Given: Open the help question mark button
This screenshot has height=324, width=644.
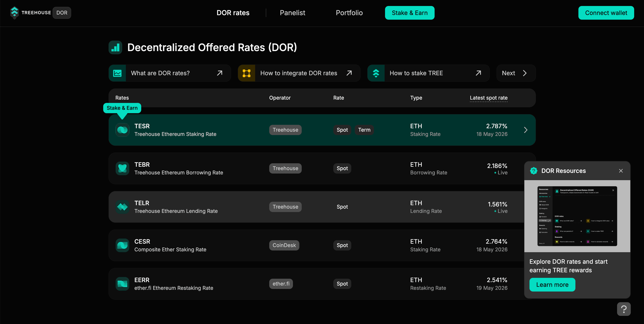Looking at the screenshot, I should point(623,309).
